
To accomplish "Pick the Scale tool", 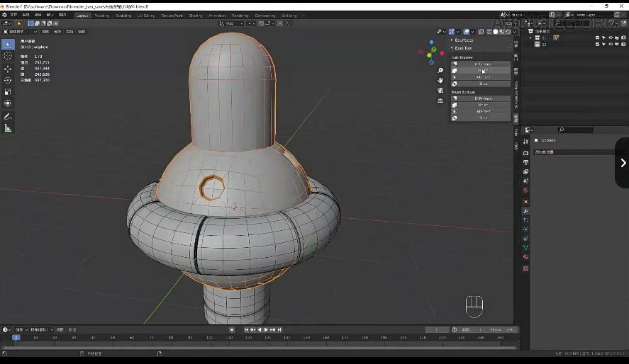I will point(8,91).
